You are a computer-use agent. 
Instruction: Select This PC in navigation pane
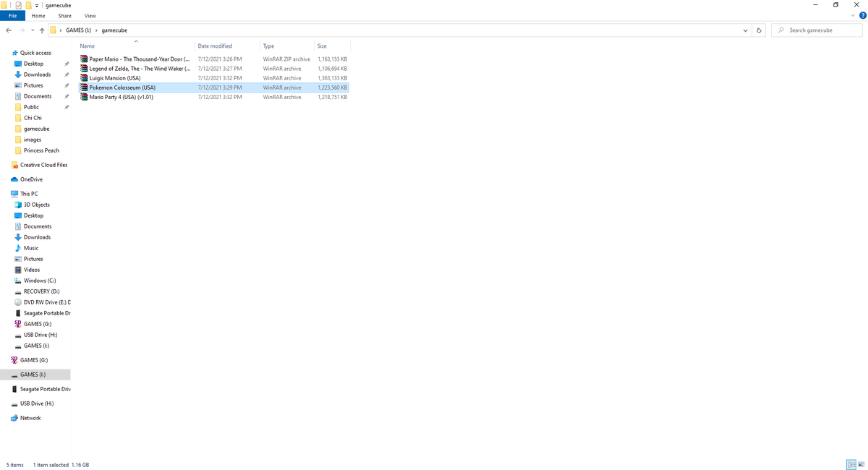pos(29,194)
